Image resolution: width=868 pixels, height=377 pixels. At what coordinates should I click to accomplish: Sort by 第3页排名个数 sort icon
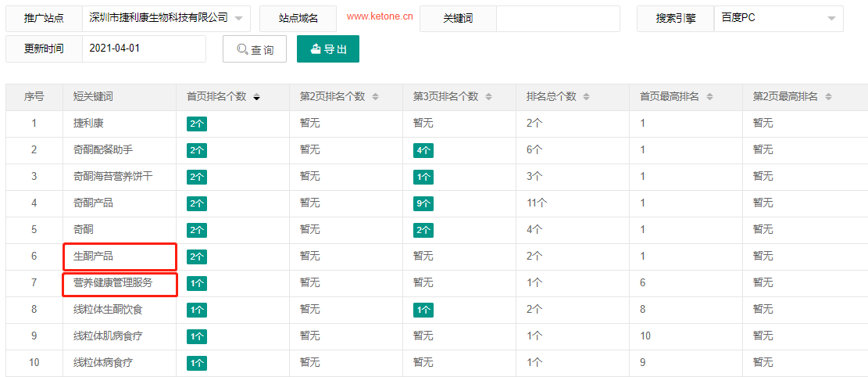tap(488, 97)
